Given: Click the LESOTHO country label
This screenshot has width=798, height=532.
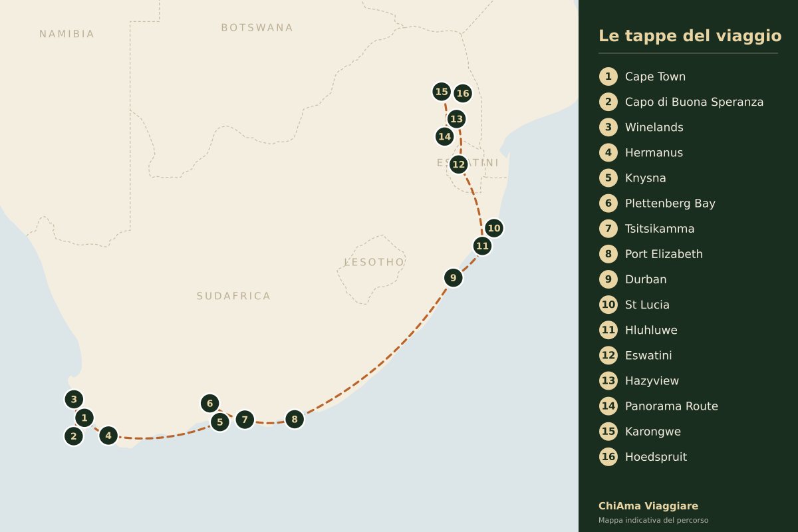Looking at the screenshot, I should tap(374, 262).
